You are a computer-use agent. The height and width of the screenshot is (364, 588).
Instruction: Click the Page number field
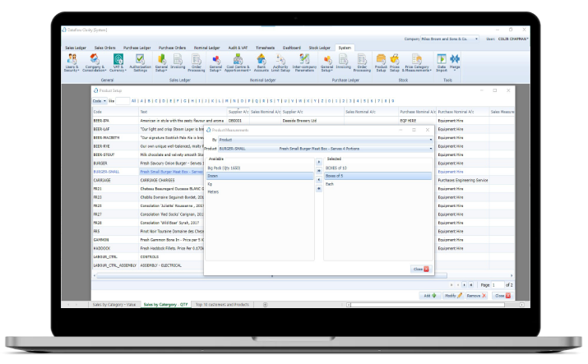pyautogui.click(x=498, y=285)
